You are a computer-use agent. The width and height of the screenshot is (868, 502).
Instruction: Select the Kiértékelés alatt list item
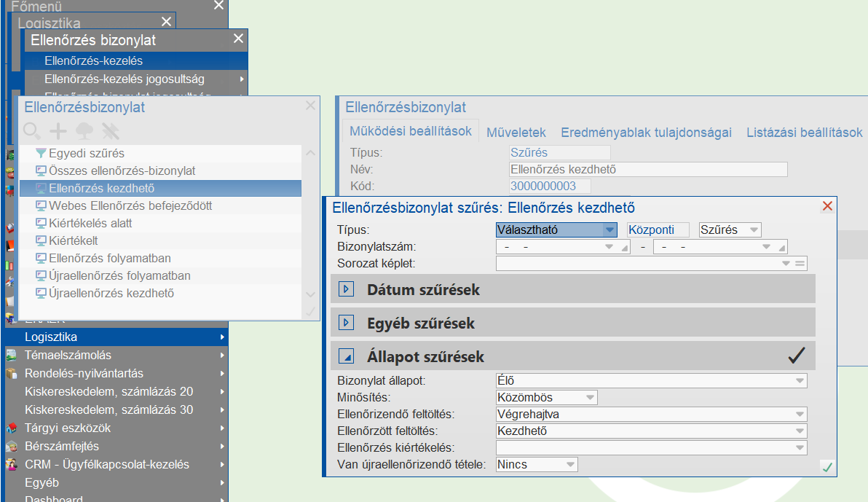tap(160, 223)
